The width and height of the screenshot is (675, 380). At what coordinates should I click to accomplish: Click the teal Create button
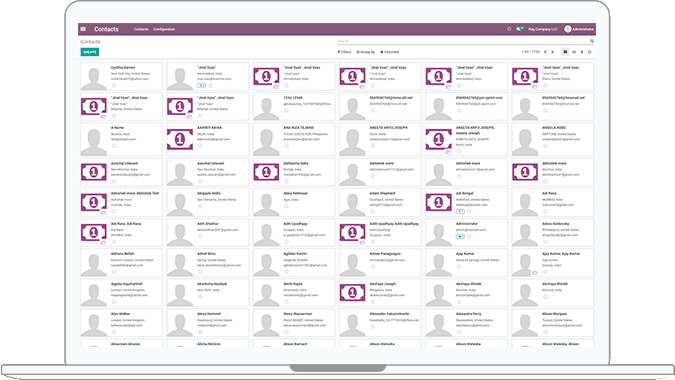[90, 52]
